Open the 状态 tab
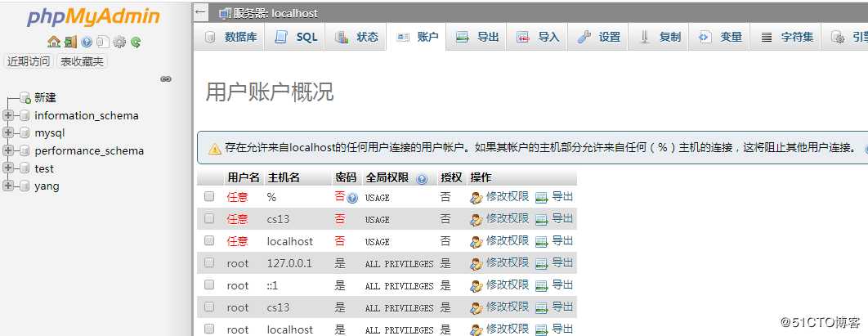 point(356,37)
